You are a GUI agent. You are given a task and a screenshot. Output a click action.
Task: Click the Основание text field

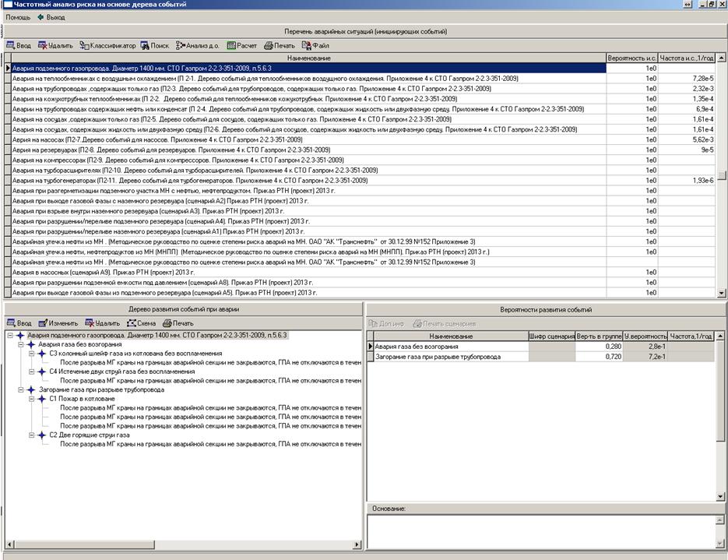pos(545,531)
